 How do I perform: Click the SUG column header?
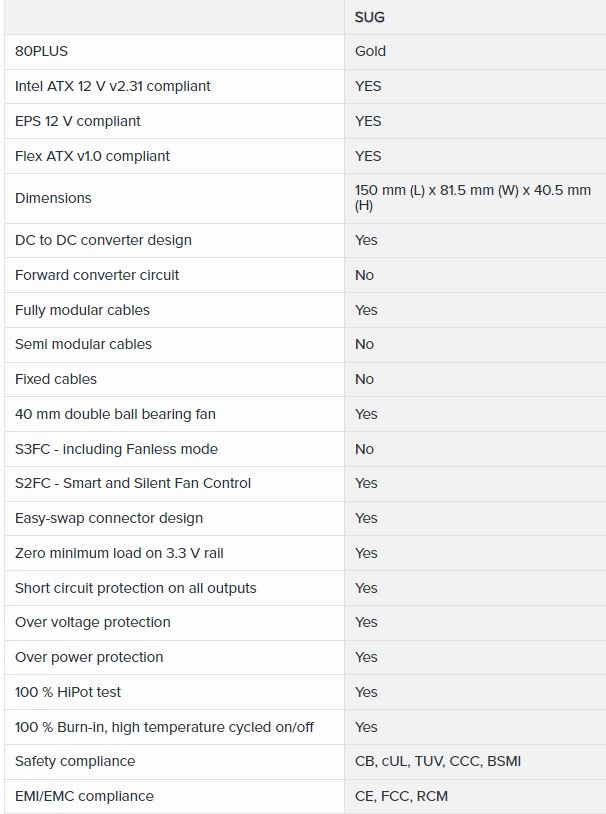(370, 17)
